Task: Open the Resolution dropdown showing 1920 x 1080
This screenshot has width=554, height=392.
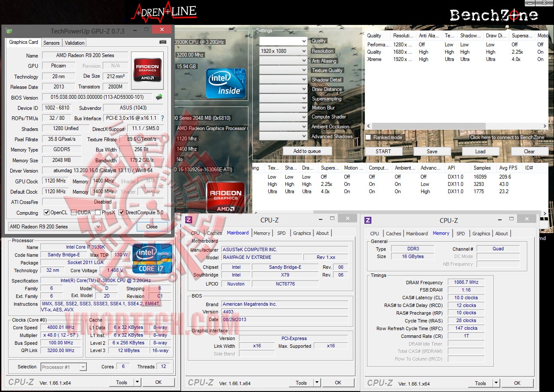Action: 283,51
